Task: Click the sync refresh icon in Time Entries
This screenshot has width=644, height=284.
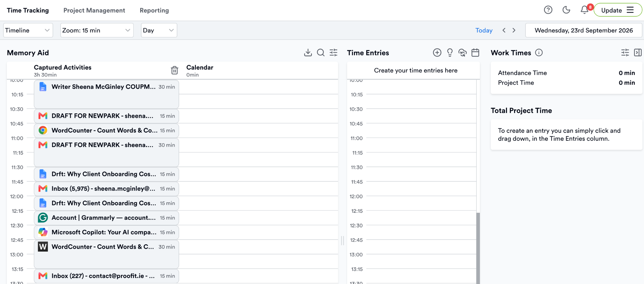Action: [463, 53]
